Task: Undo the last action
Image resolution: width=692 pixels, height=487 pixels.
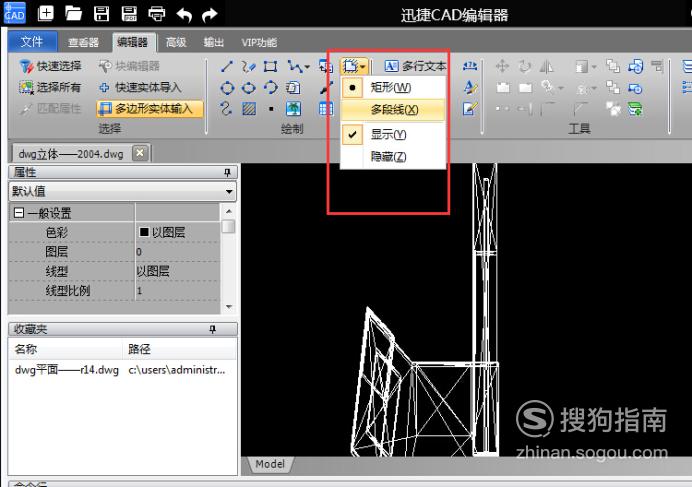Action: pos(184,15)
